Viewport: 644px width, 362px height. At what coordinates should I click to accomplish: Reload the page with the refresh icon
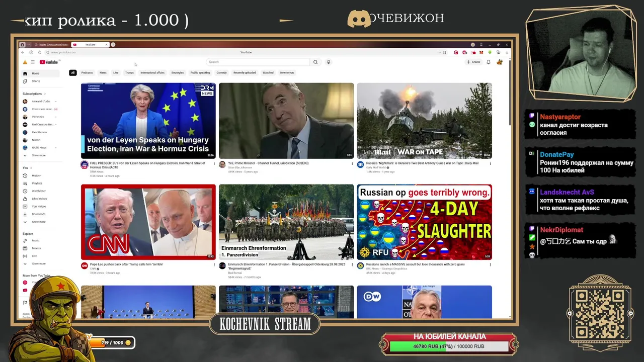point(40,52)
